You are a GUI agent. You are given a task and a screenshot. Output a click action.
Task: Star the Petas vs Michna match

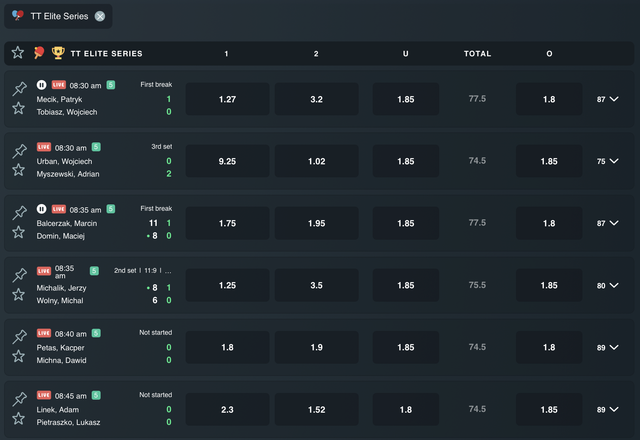click(18, 356)
